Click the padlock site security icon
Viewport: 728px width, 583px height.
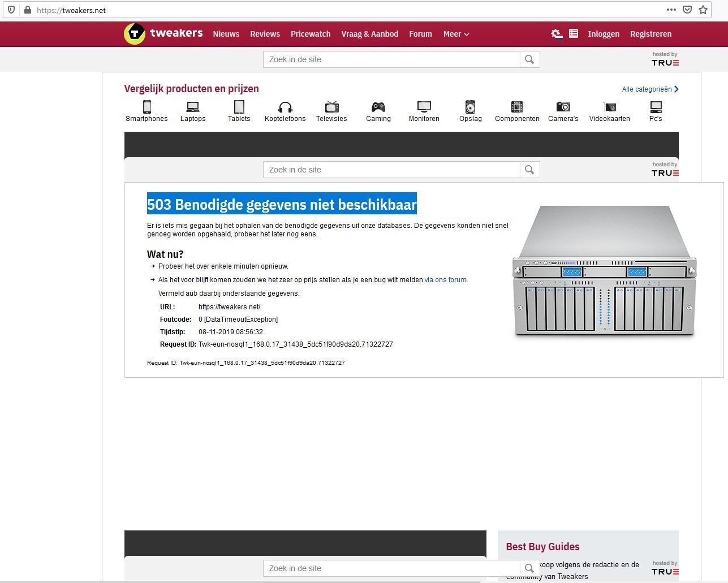(27, 10)
